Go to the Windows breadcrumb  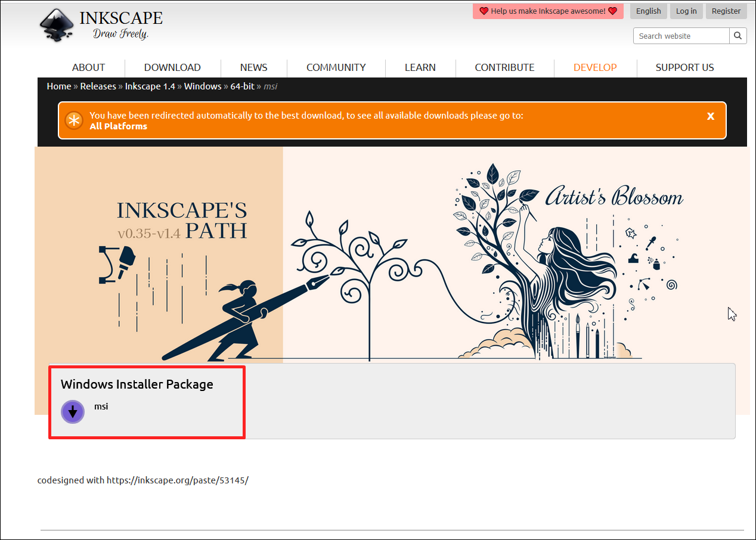click(x=203, y=86)
